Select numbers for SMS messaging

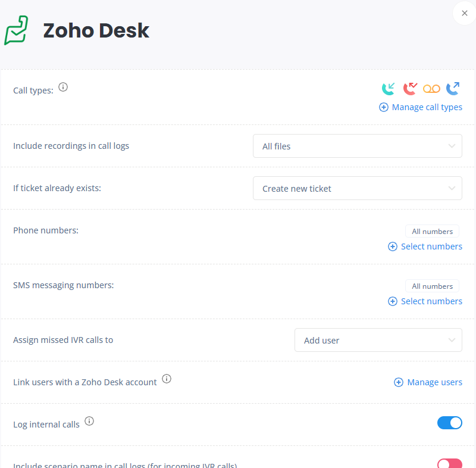(425, 301)
